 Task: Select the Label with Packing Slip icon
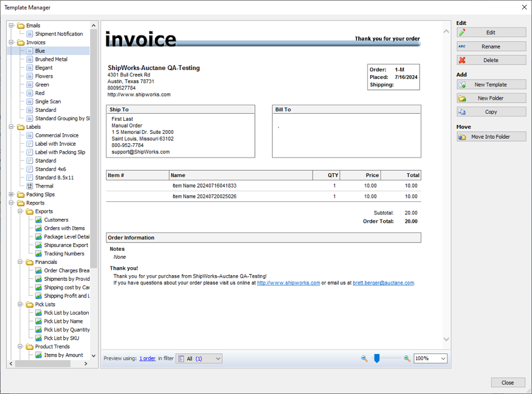[x=30, y=153]
